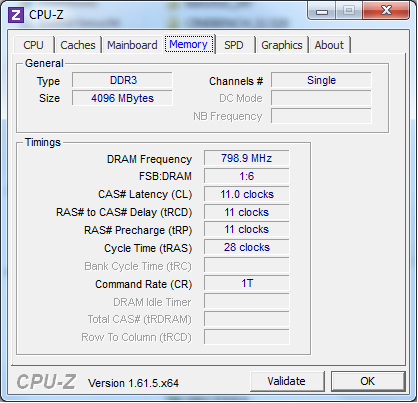Switch to the CPU tab
418x403 pixels.
[33, 45]
